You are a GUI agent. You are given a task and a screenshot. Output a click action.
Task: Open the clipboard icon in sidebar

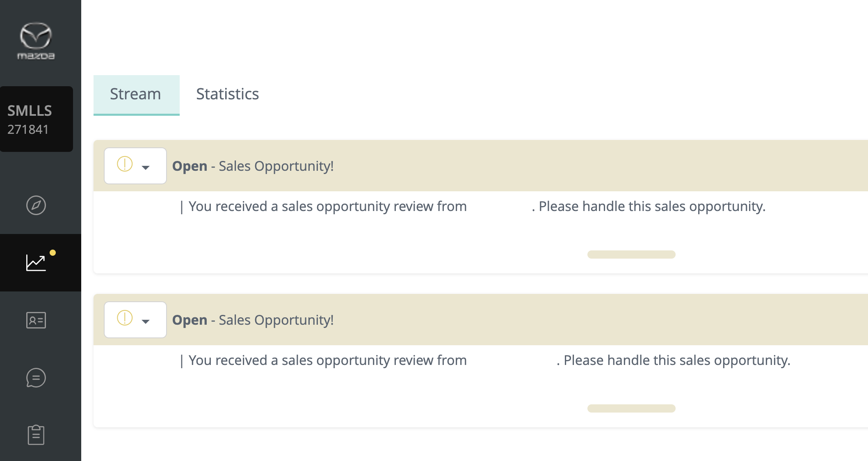click(x=36, y=435)
